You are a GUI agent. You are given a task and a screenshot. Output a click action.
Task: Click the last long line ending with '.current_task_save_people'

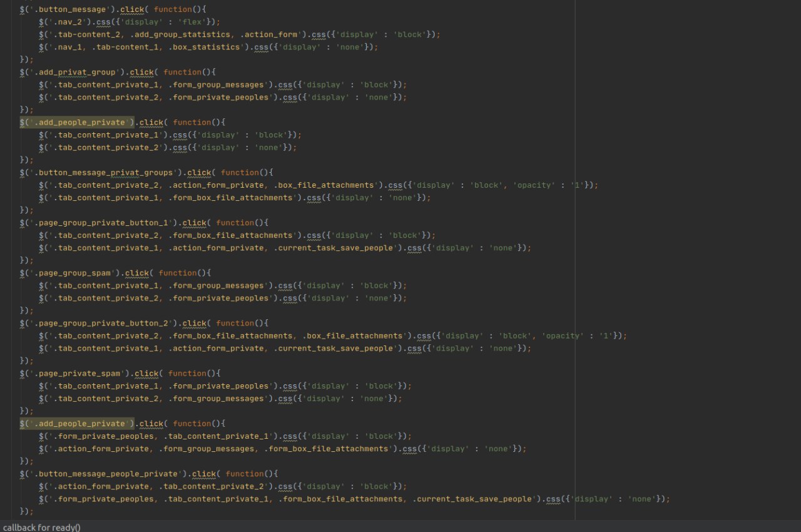(354, 498)
